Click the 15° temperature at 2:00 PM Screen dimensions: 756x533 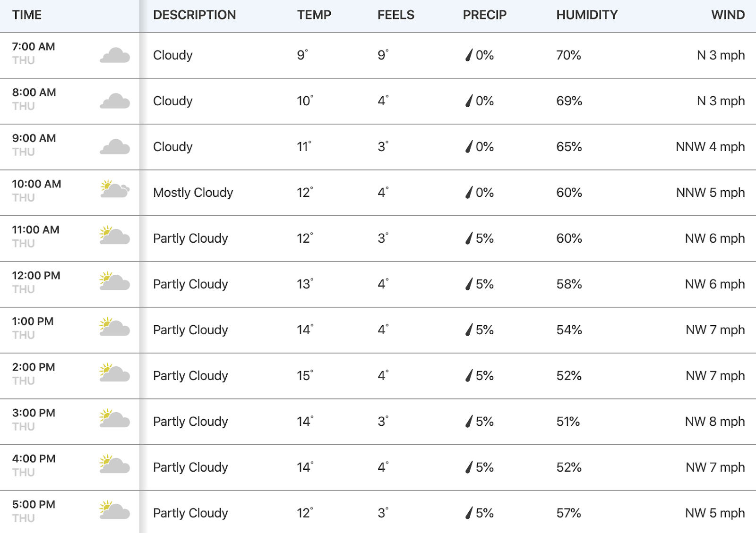[305, 376]
